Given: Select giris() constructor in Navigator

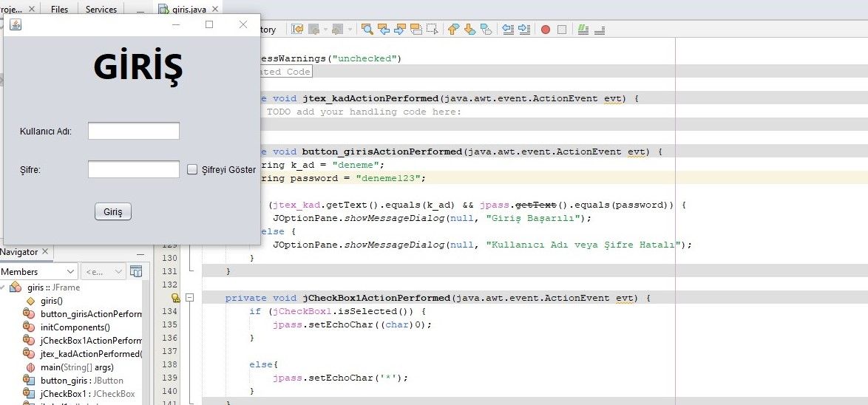Looking at the screenshot, I should [52, 301].
